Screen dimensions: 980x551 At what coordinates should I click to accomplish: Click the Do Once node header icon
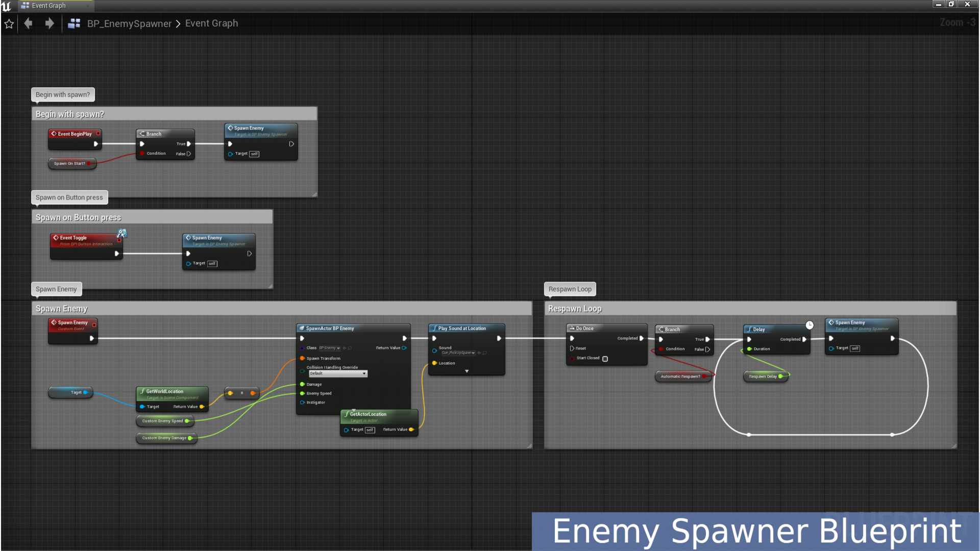click(572, 328)
